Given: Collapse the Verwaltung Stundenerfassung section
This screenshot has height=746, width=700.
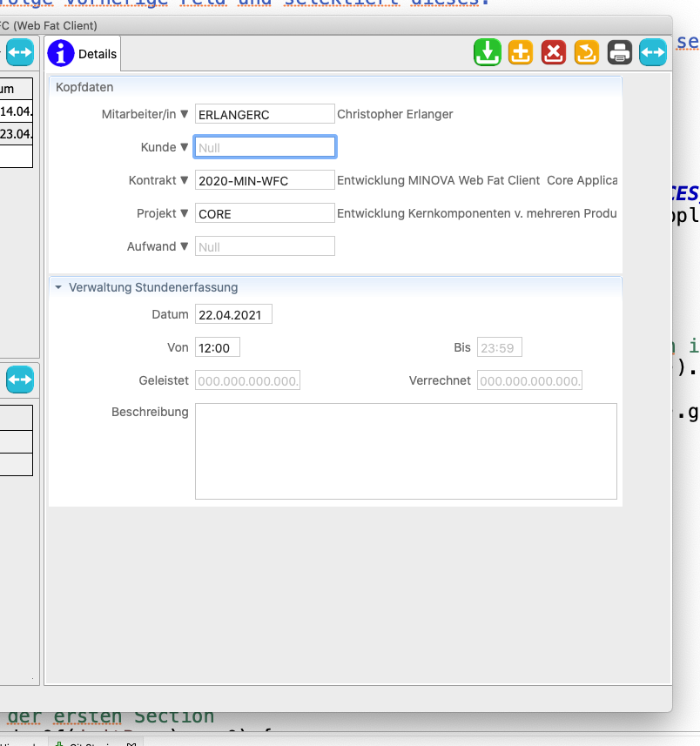Looking at the screenshot, I should pos(58,287).
